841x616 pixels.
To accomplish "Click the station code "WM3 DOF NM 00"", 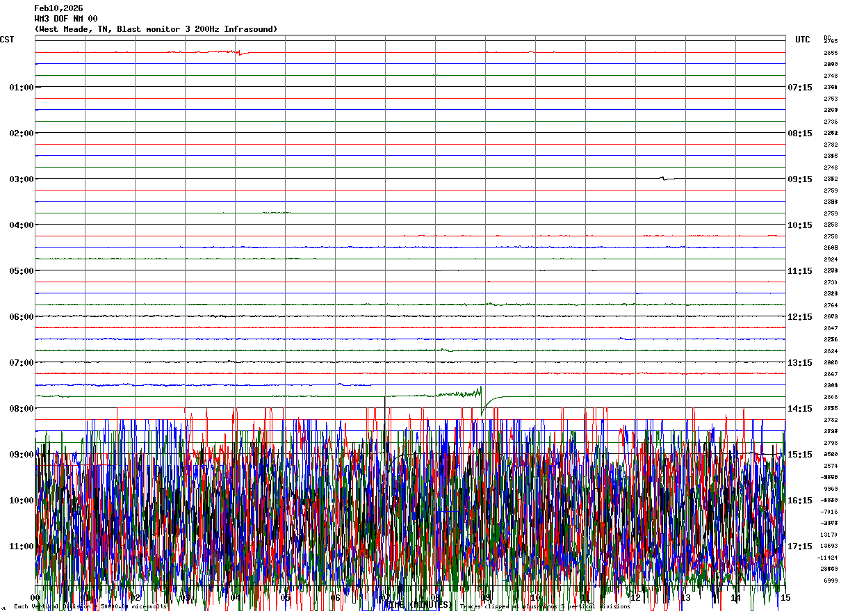I will tap(66, 19).
